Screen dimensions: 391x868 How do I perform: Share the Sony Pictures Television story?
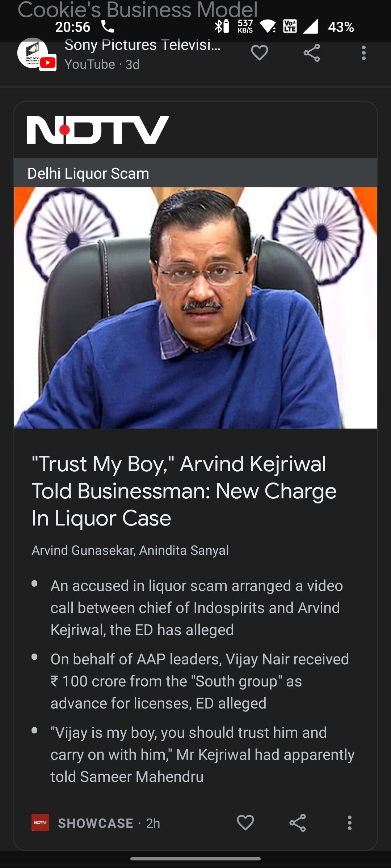[312, 53]
